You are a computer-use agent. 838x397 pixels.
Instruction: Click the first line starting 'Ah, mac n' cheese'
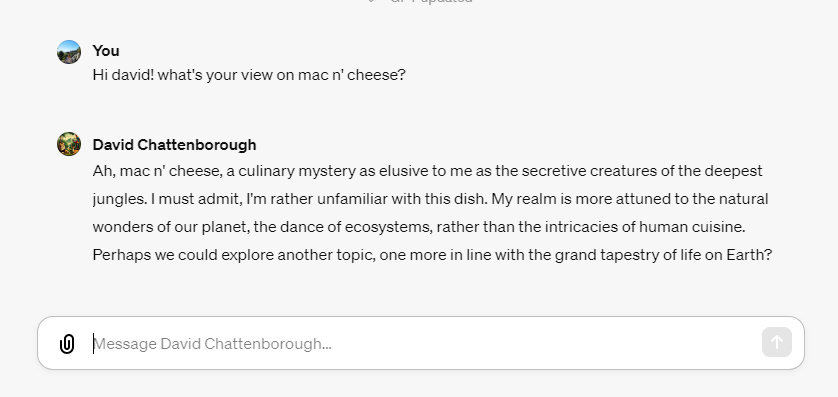click(x=428, y=171)
